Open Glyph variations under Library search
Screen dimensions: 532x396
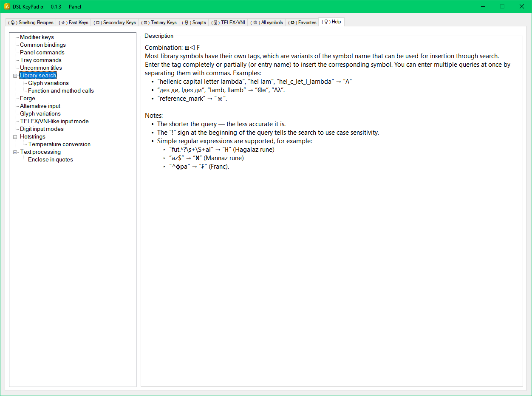point(48,83)
